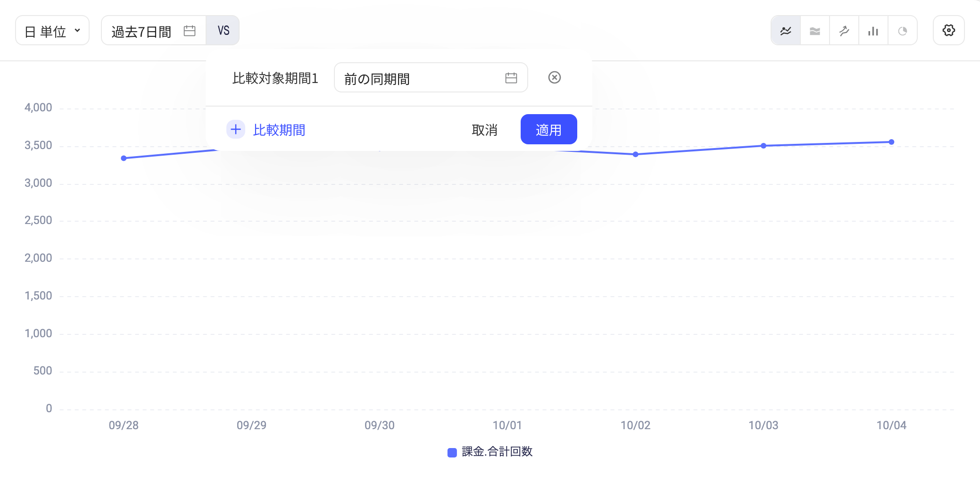The image size is (980, 482).
Task: Apply the comparison with 適用
Action: [x=549, y=129]
